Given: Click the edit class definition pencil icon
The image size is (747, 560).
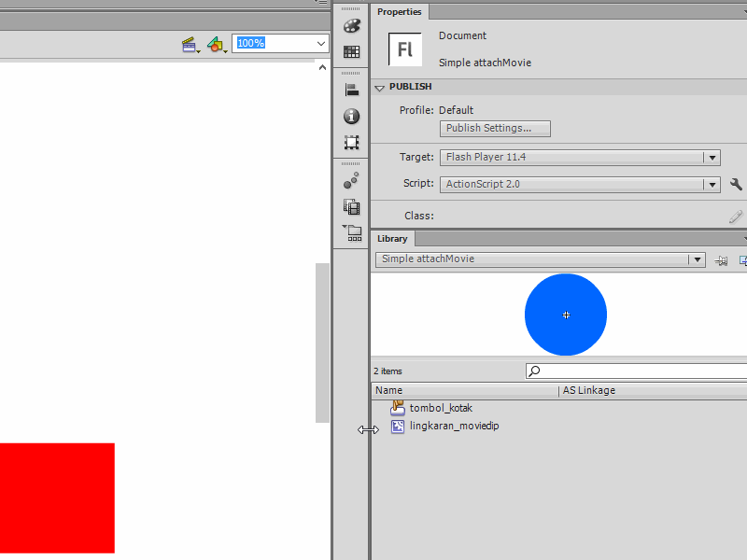Looking at the screenshot, I should (x=736, y=216).
